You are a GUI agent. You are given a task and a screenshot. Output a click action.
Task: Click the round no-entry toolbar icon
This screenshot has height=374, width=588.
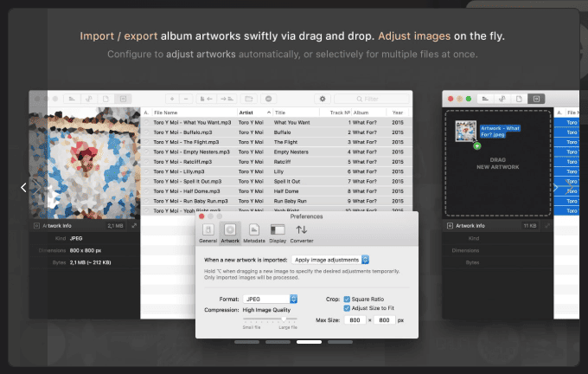pyautogui.click(x=269, y=99)
